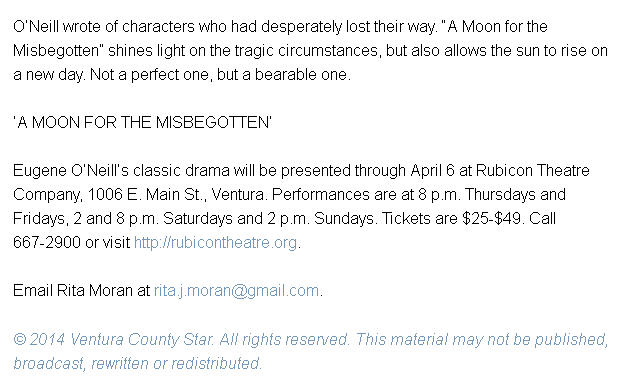Click the 'All rights reserved' text

pos(284,339)
